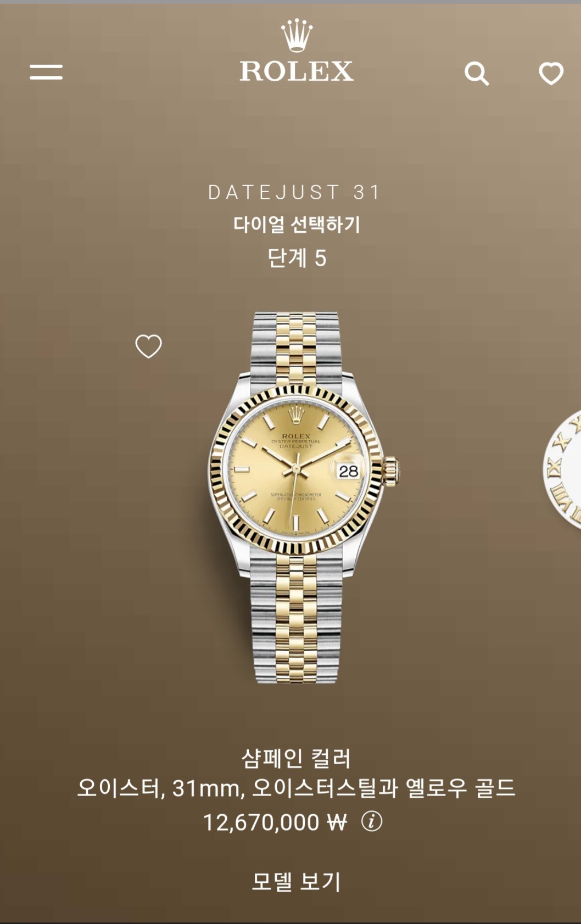Viewport: 581px width, 924px height.
Task: Open favorites list heart in header
Action: [x=551, y=74]
